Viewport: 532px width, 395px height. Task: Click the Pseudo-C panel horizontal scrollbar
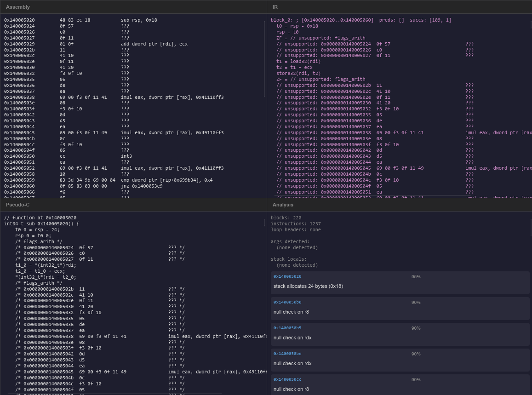[114, 394]
